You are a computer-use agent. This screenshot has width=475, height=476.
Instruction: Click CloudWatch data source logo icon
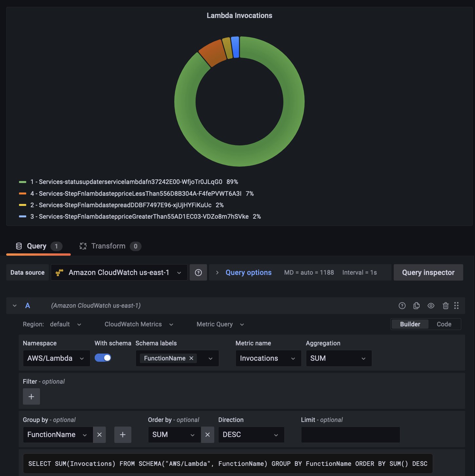pyautogui.click(x=59, y=272)
